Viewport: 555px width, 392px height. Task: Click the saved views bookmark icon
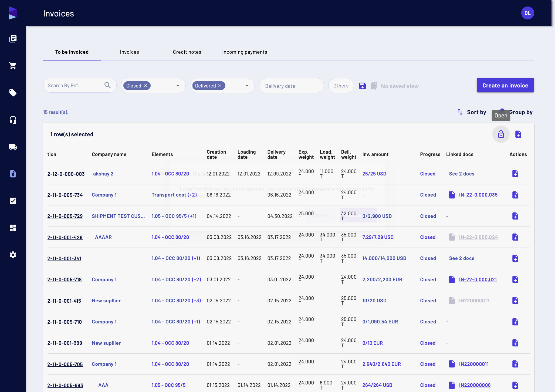pos(374,86)
